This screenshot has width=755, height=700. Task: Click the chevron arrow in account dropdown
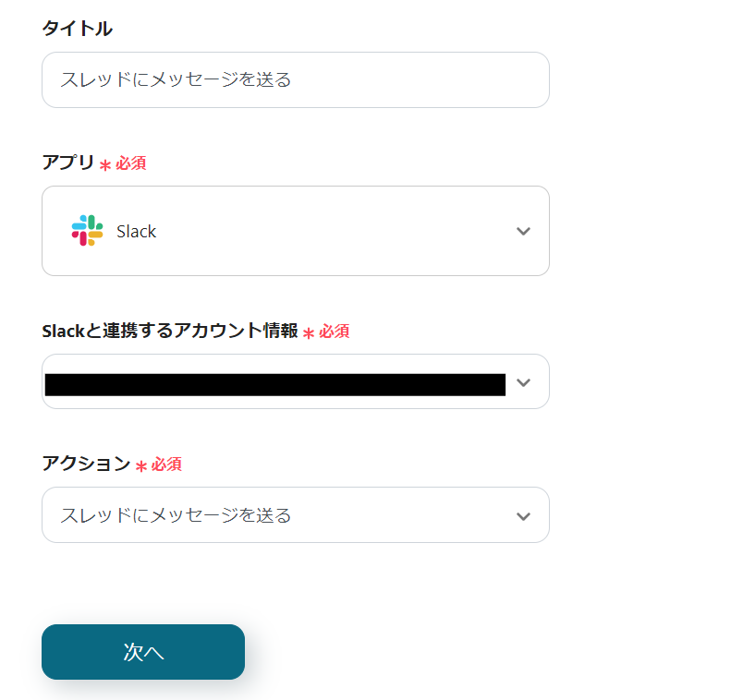[x=523, y=382]
